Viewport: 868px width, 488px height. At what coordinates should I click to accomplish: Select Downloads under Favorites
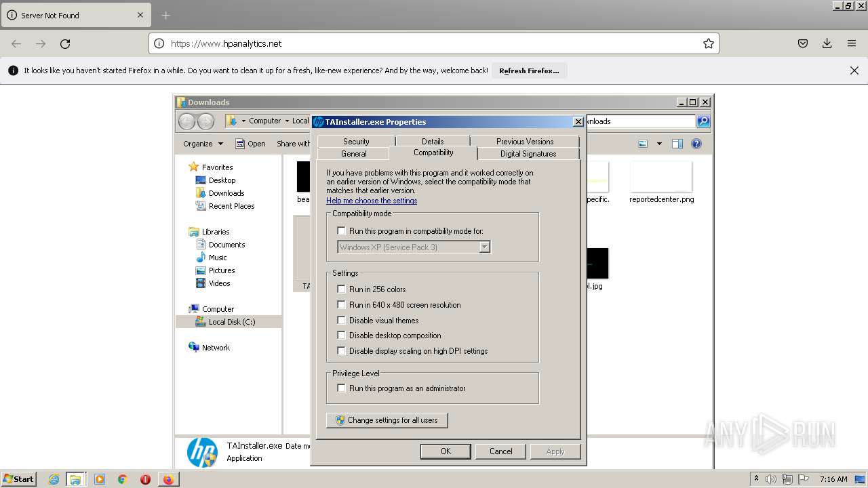(x=226, y=193)
